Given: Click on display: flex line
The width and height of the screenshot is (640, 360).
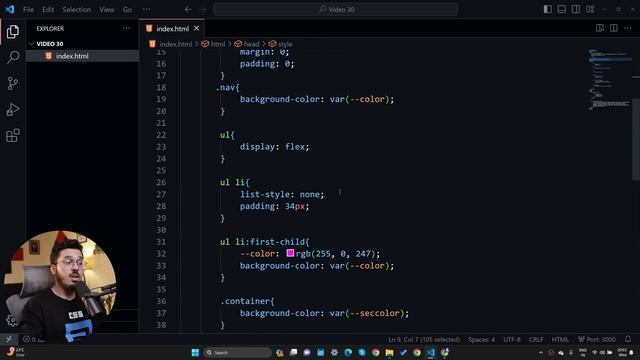Looking at the screenshot, I should point(274,147).
